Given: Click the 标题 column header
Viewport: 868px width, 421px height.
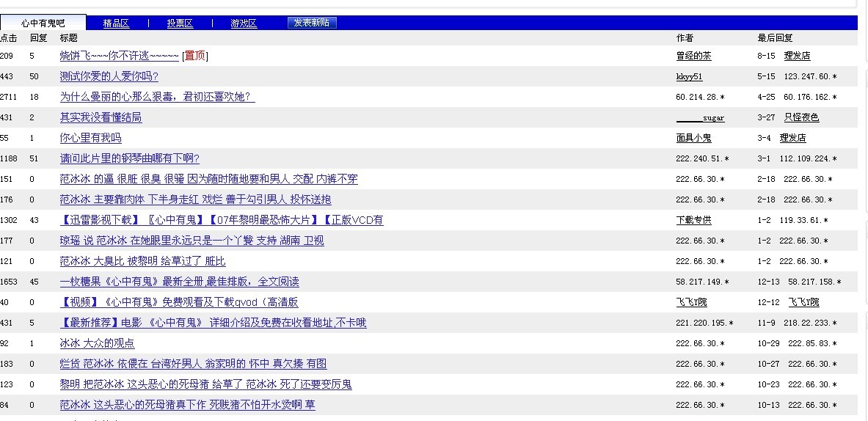Looking at the screenshot, I should [x=69, y=37].
